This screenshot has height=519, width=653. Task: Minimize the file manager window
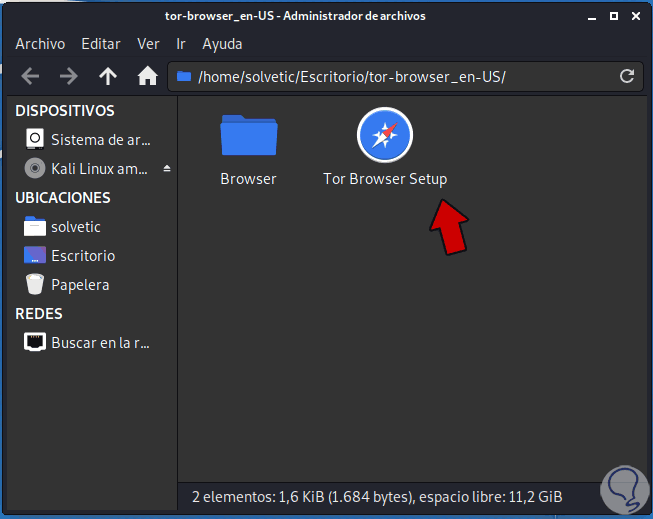pyautogui.click(x=592, y=17)
